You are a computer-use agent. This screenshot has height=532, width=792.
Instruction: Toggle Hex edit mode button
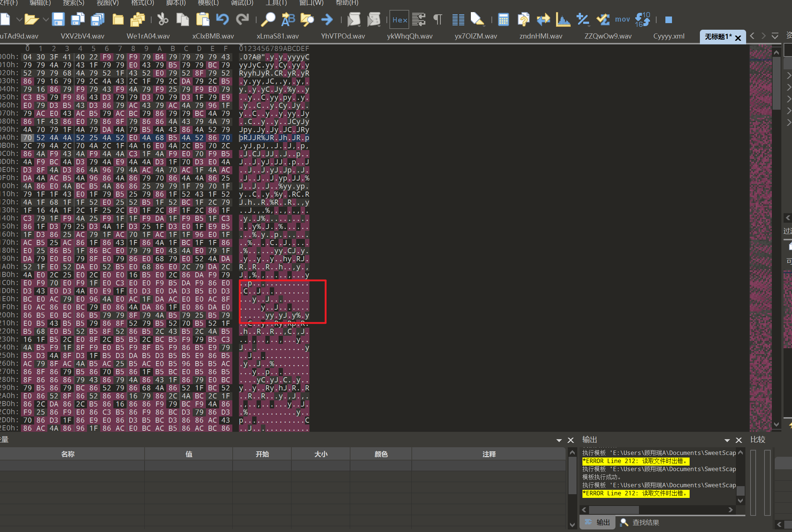coord(399,20)
